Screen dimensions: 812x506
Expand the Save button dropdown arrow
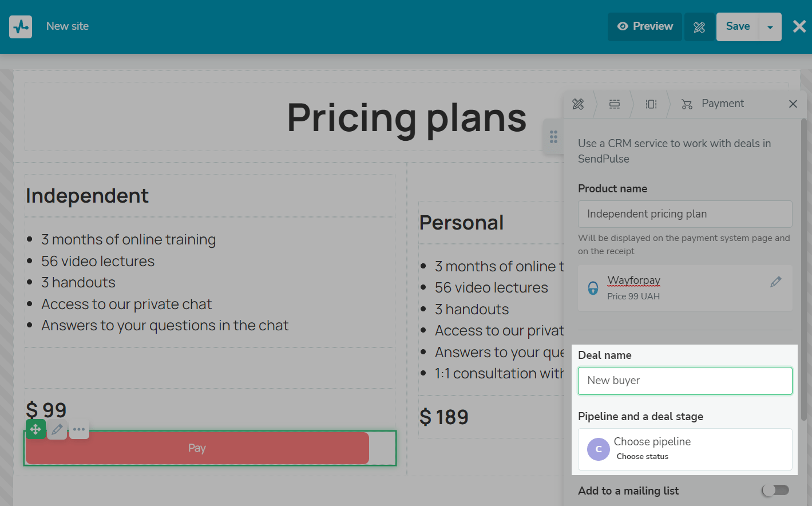coord(770,27)
